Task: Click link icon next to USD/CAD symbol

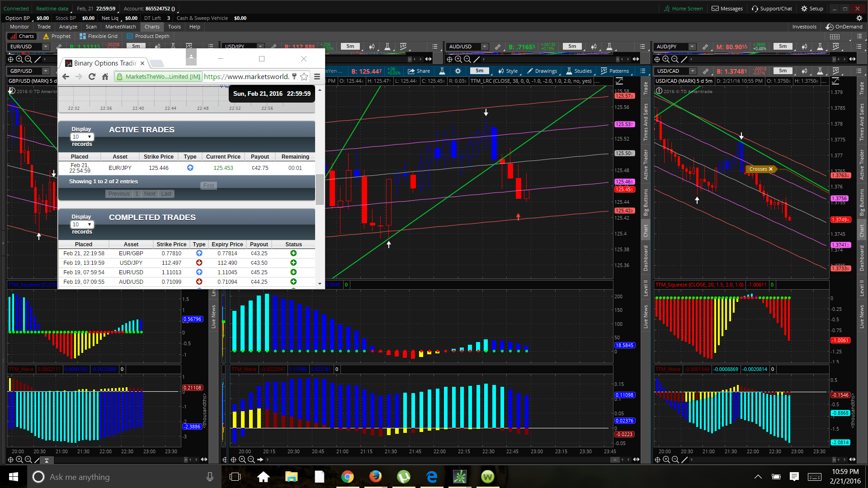Action: coord(705,71)
